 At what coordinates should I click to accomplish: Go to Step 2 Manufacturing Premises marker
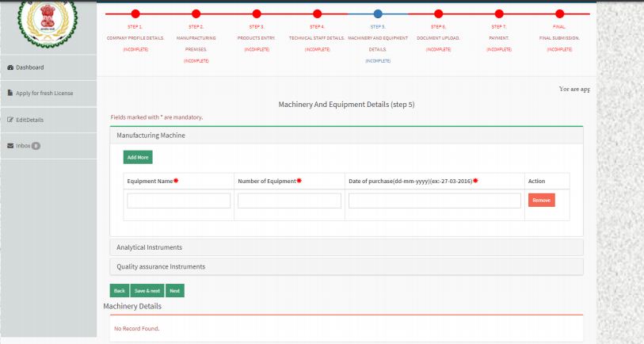(x=196, y=14)
